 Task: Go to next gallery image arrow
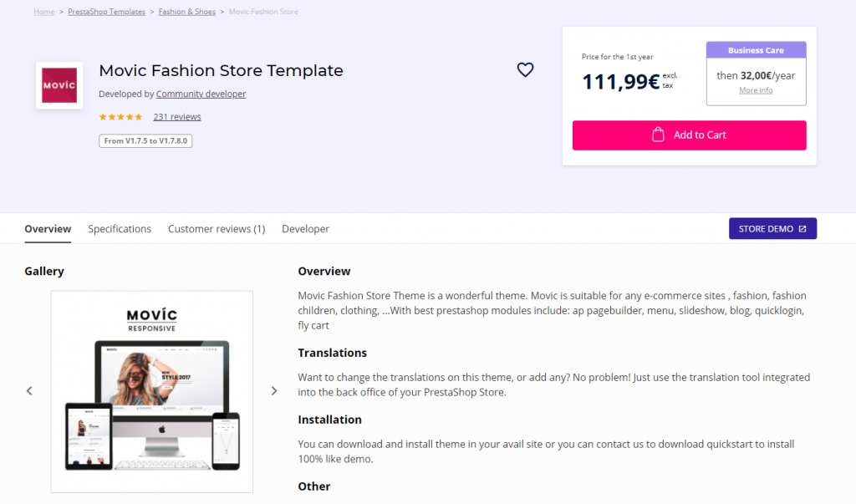[274, 390]
